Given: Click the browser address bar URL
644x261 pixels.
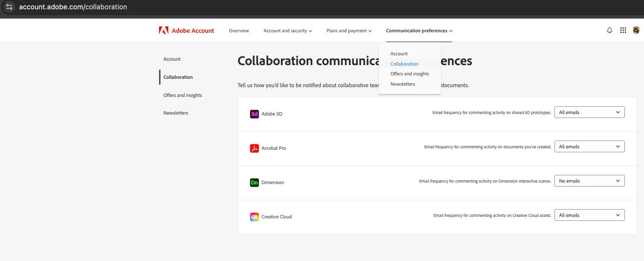Looking at the screenshot, I should pos(73,7).
